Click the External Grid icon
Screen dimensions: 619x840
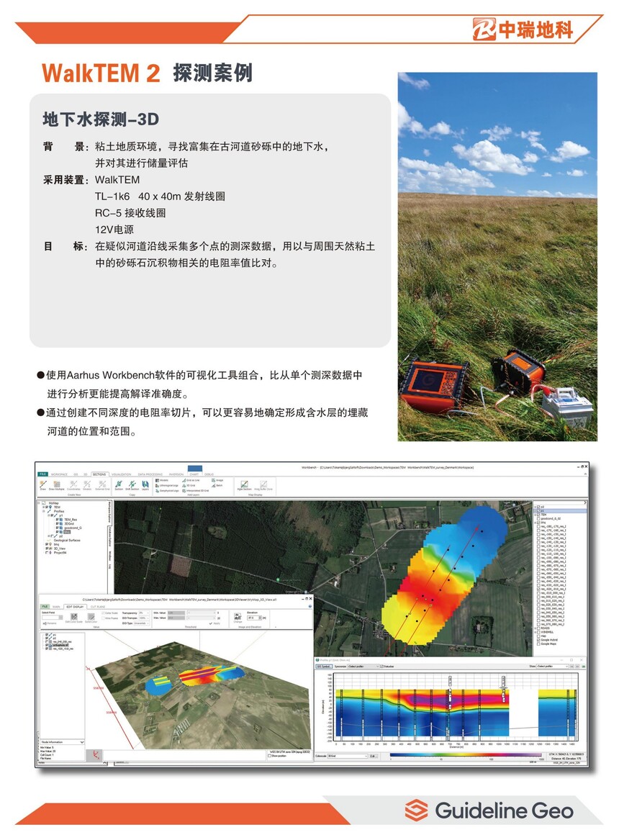click(102, 485)
